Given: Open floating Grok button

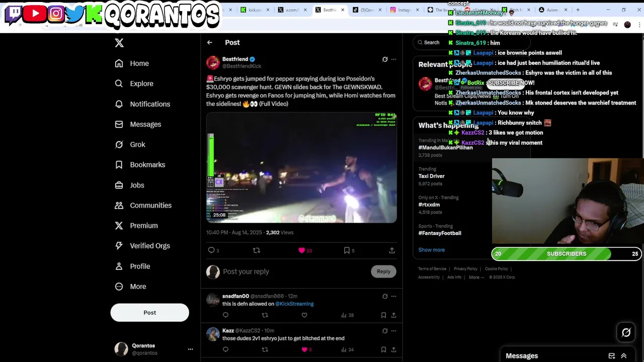Looking at the screenshot, I should 626,332.
